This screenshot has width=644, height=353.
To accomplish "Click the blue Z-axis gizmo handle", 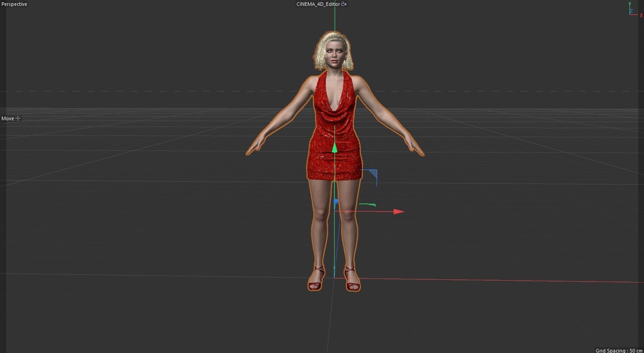I will point(336,201).
